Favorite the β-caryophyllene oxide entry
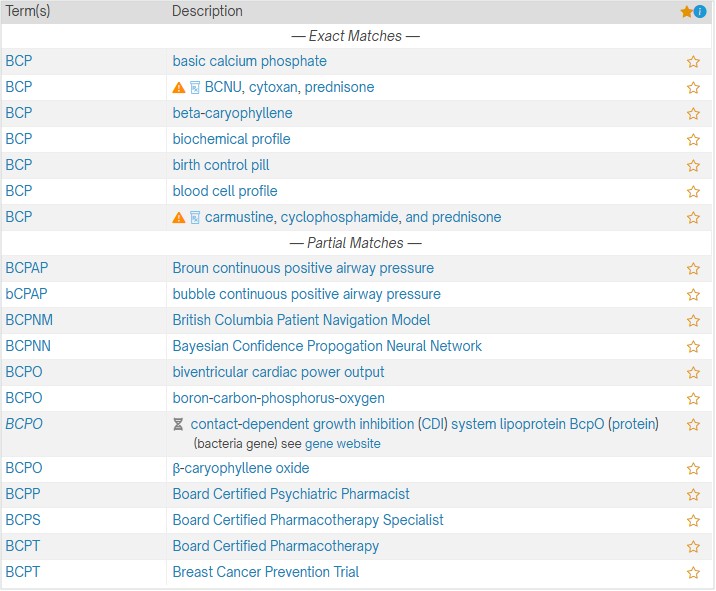This screenshot has width=716, height=591. [x=693, y=469]
